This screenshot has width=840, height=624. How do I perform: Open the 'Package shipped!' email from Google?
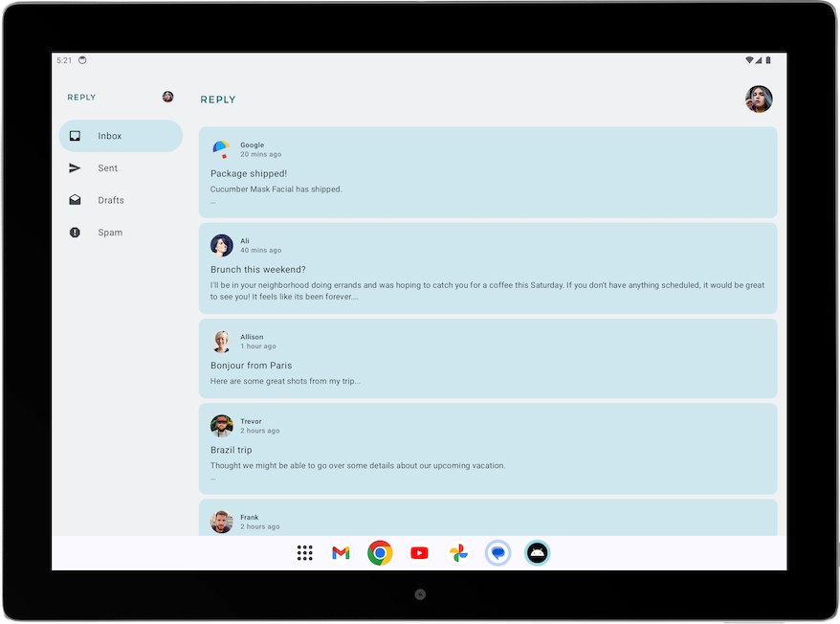[x=487, y=172]
